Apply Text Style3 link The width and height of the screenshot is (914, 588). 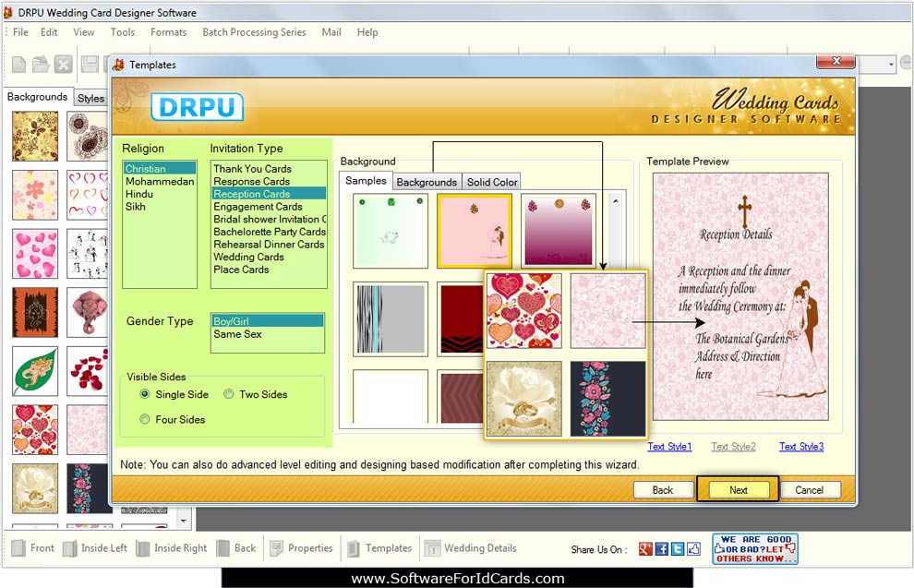click(801, 447)
